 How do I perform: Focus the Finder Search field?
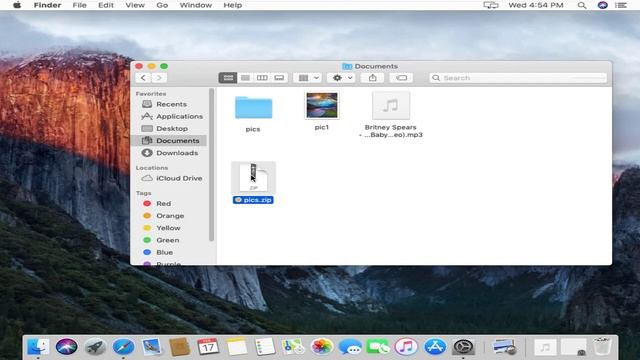(x=518, y=78)
